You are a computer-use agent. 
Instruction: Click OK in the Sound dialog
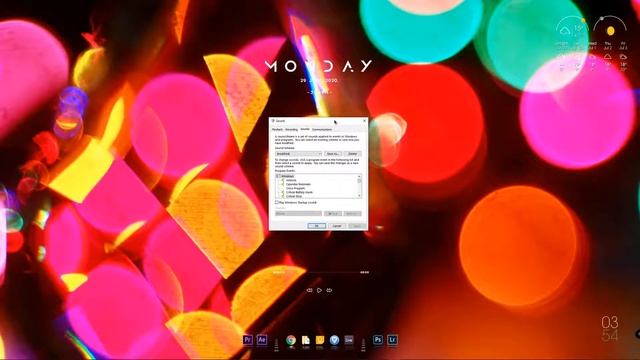point(316,226)
